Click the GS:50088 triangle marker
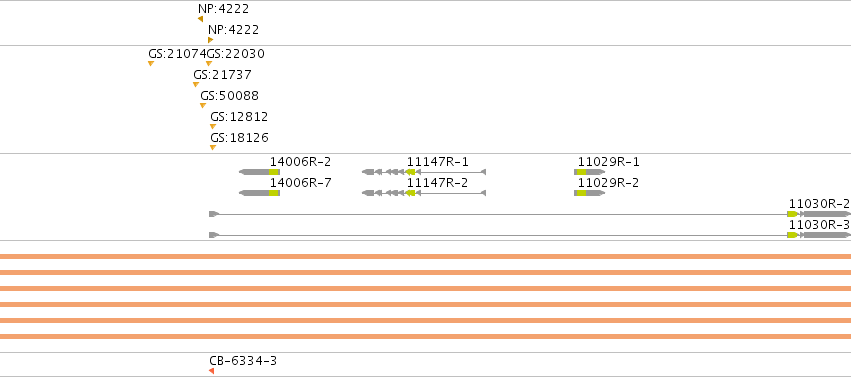 tap(203, 106)
